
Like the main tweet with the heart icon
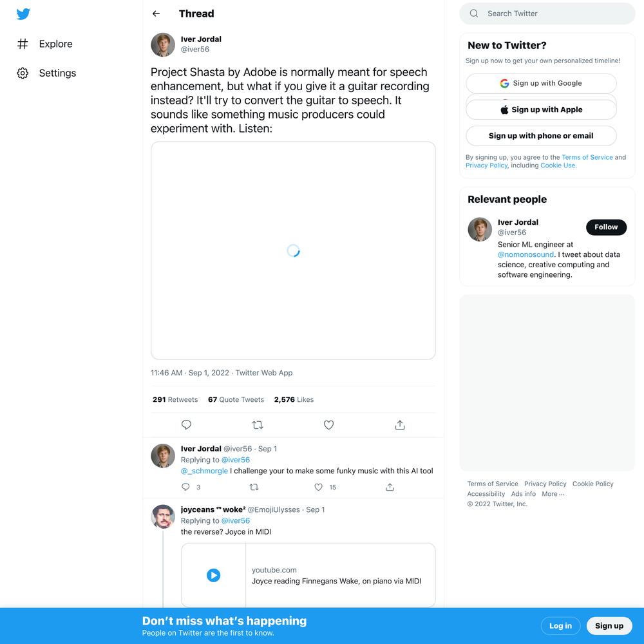(x=328, y=424)
